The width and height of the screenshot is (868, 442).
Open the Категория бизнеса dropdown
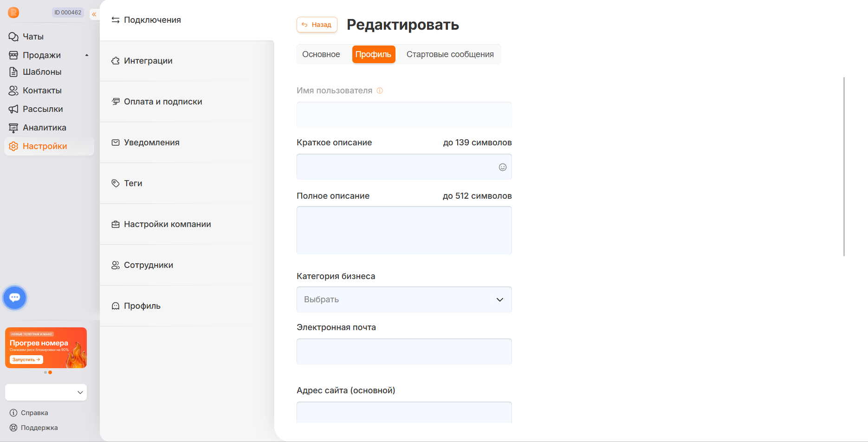(404, 299)
